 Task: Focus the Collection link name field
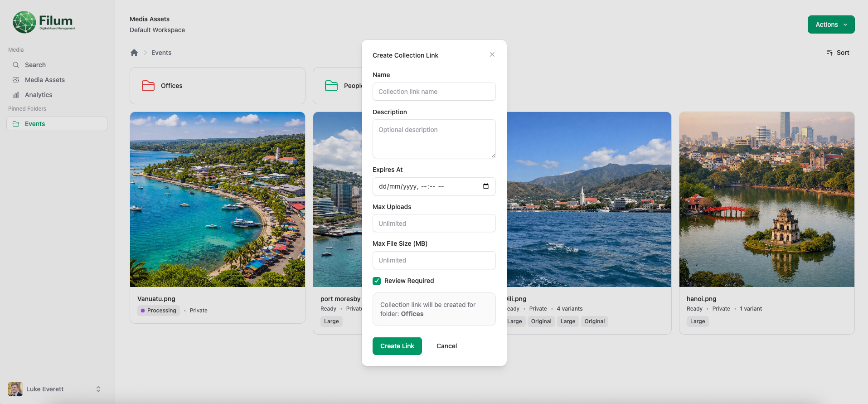pos(434,92)
